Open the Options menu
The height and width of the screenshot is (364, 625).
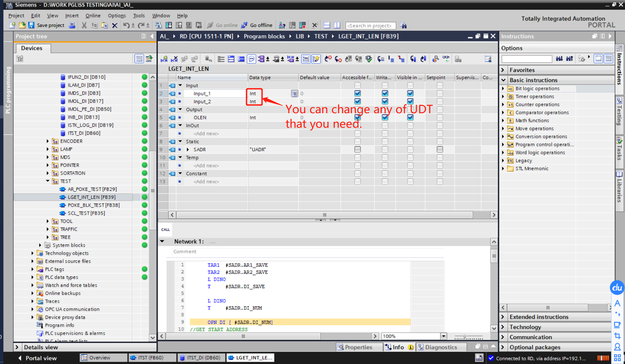tap(117, 16)
